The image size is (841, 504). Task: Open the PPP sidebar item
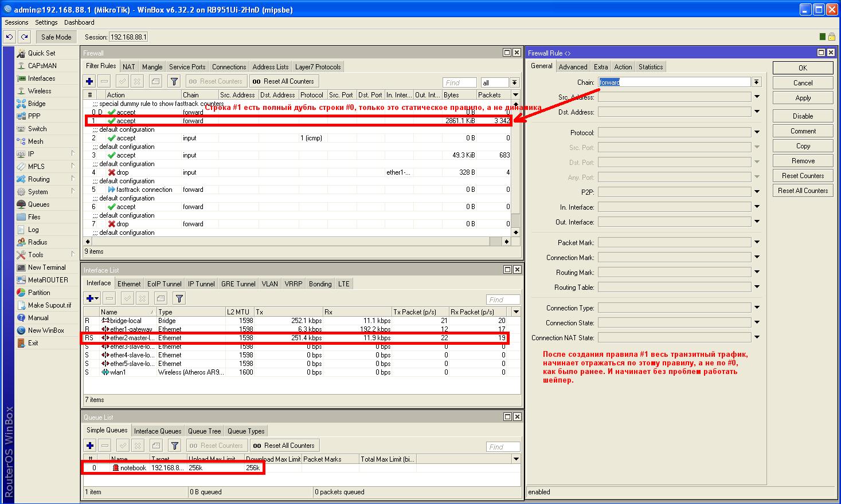[34, 116]
